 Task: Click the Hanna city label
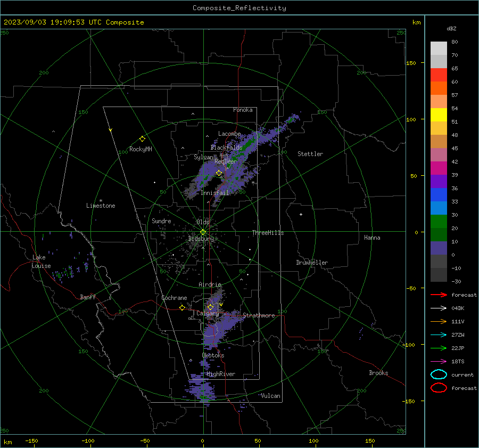click(x=372, y=238)
